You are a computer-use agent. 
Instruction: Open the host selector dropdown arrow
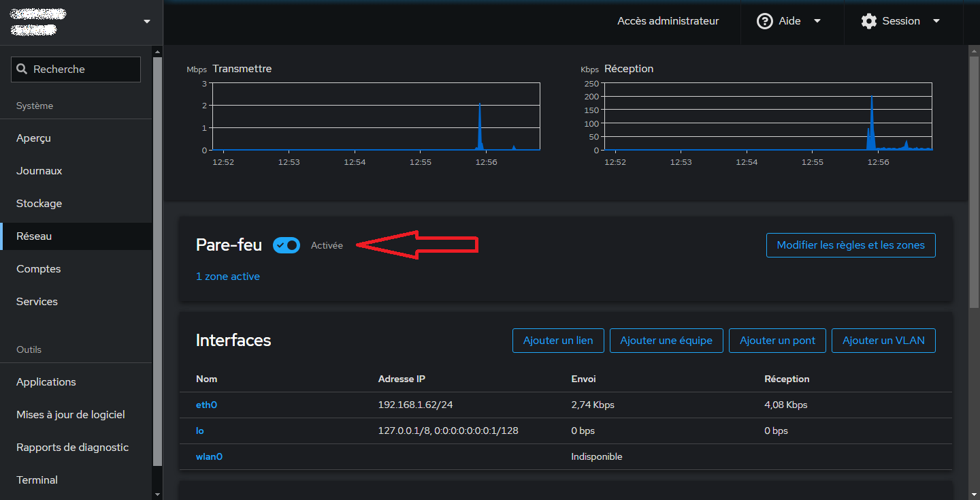click(x=147, y=22)
